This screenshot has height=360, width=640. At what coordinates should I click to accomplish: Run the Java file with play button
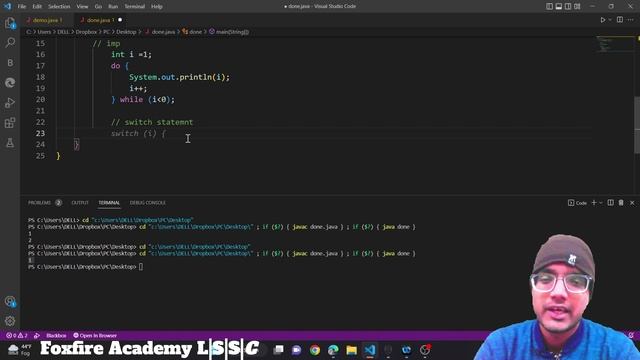(602, 20)
